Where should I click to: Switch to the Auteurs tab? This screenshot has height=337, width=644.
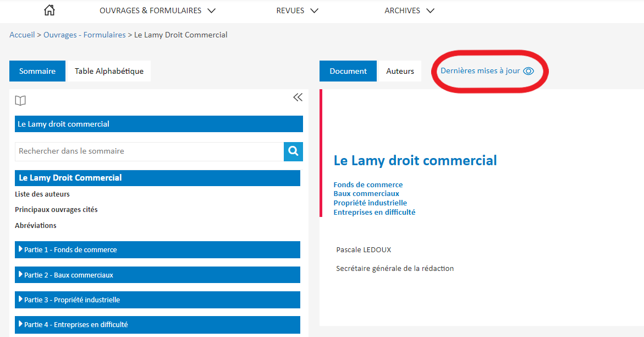[x=400, y=71]
